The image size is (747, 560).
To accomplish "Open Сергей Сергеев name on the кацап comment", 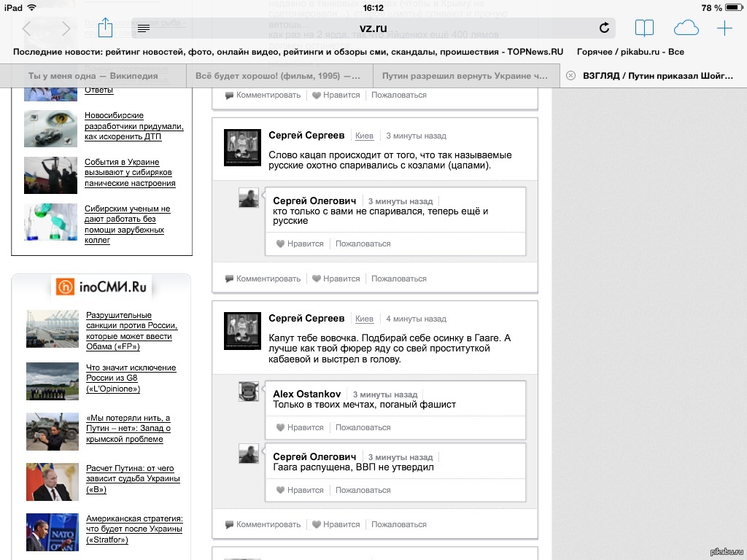I will (306, 135).
